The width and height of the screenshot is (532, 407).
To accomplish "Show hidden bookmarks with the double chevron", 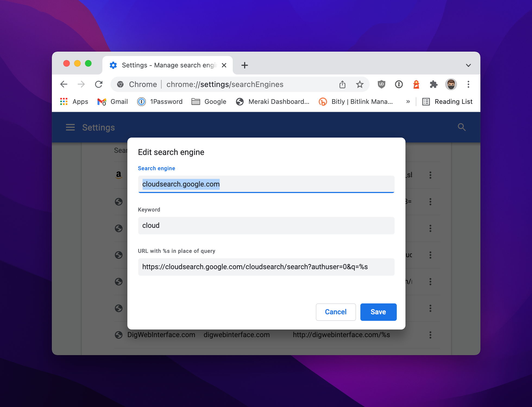I will pyautogui.click(x=408, y=102).
